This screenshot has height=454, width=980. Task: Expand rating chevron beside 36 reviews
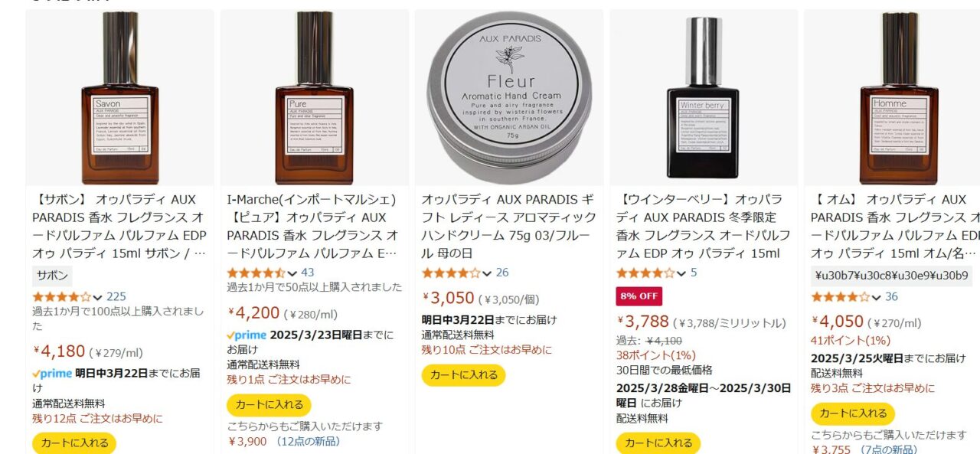click(x=876, y=297)
